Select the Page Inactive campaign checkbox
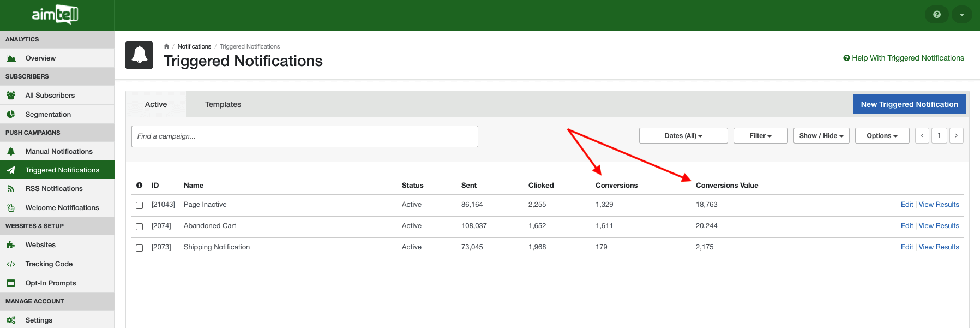The image size is (980, 328). point(139,205)
